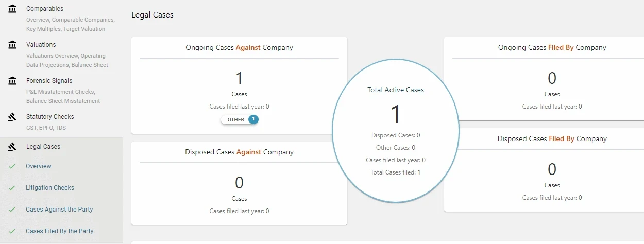The image size is (644, 244).
Task: Click the checkmark beside Litigation Checks
Action: 12,188
